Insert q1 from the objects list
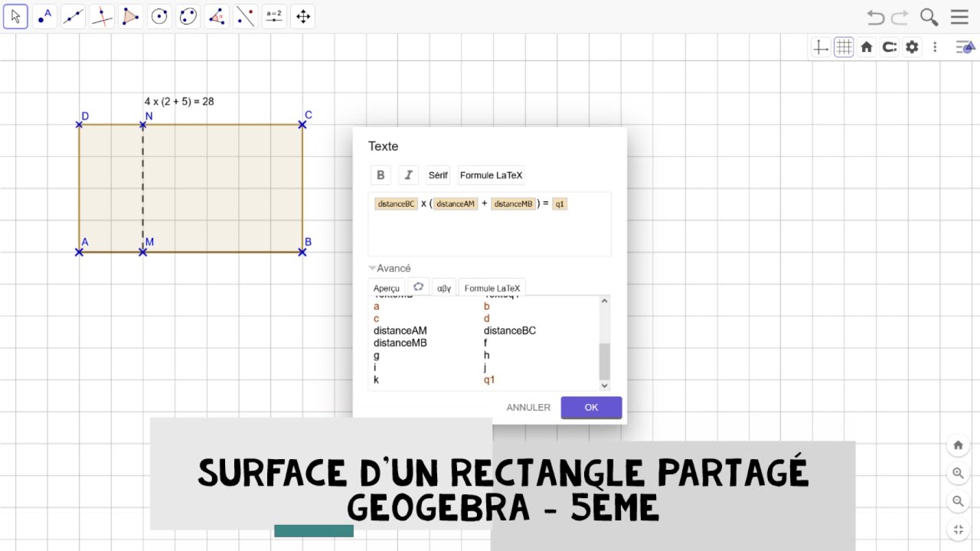The width and height of the screenshot is (980, 551). coord(489,380)
